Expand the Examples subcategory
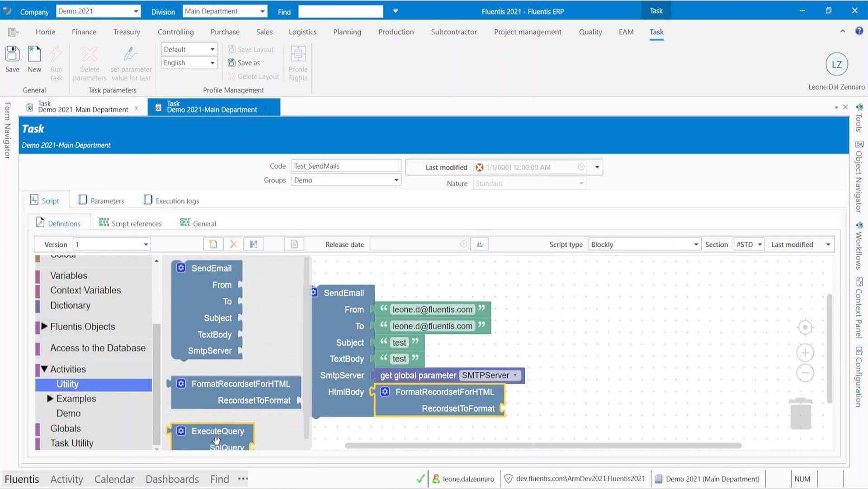Image resolution: width=868 pixels, height=489 pixels. point(50,398)
